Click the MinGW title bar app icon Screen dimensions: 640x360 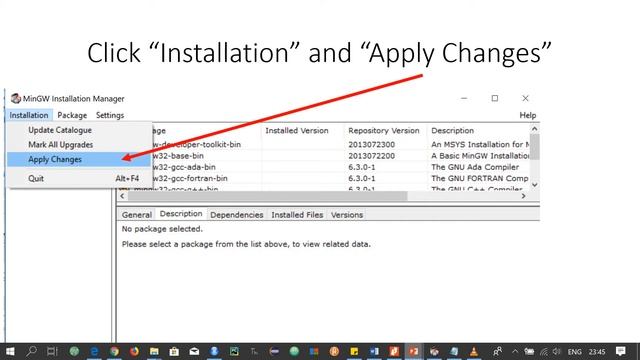[16, 98]
